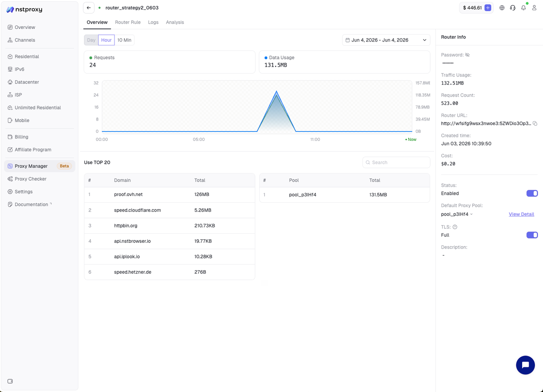
Task: Focus the Search input field
Action: point(396,162)
